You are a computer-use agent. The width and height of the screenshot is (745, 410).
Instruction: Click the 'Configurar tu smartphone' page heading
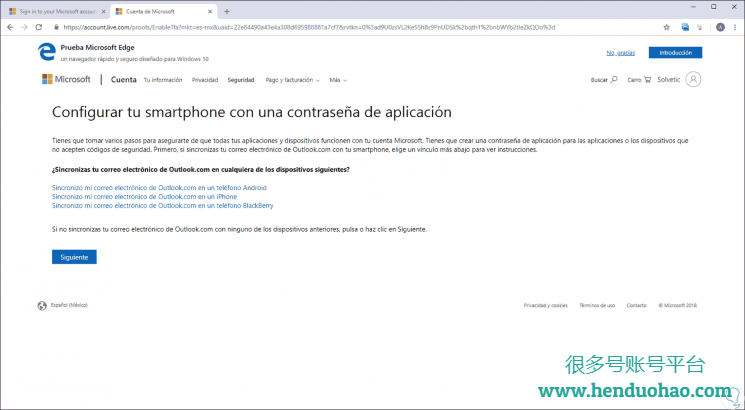251,112
